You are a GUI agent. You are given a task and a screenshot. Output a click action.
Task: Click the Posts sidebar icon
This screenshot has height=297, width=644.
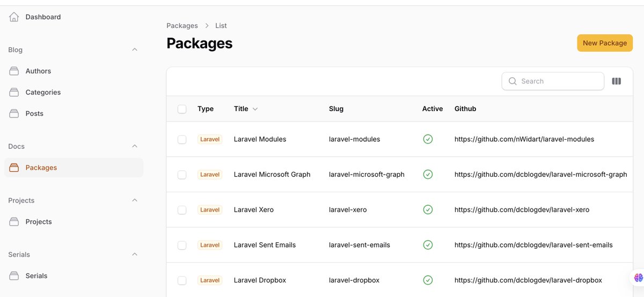14,114
